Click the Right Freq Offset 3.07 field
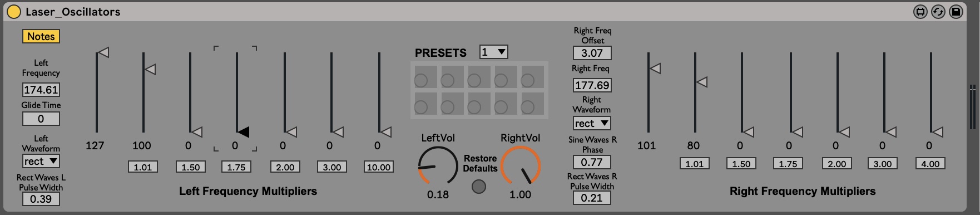 pos(592,53)
